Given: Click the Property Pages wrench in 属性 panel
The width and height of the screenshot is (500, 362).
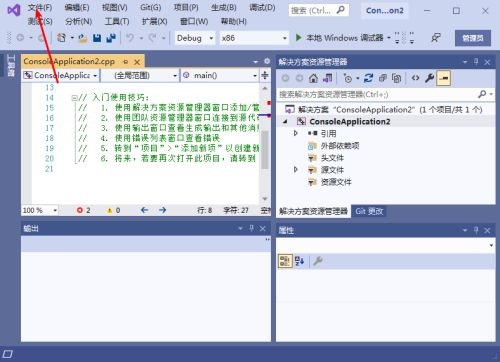Looking at the screenshot, I should pos(318,261).
